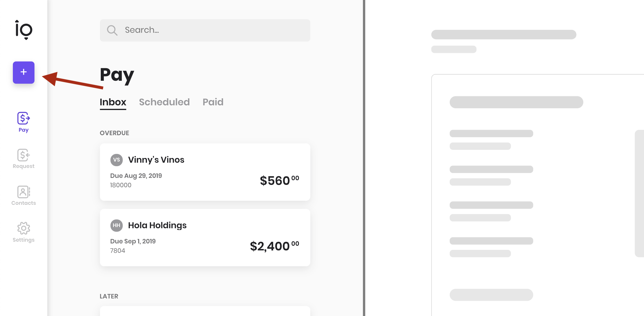Click the HH avatar badge
This screenshot has width=644, height=316.
tap(117, 225)
